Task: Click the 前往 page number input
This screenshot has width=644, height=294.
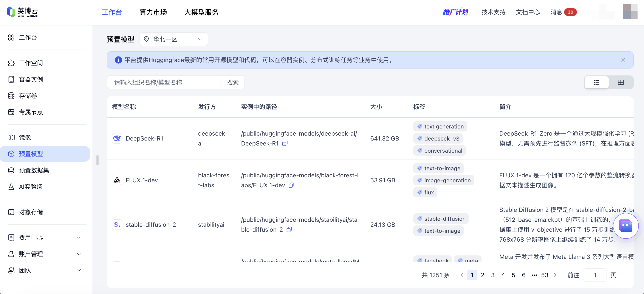Action: click(x=595, y=275)
